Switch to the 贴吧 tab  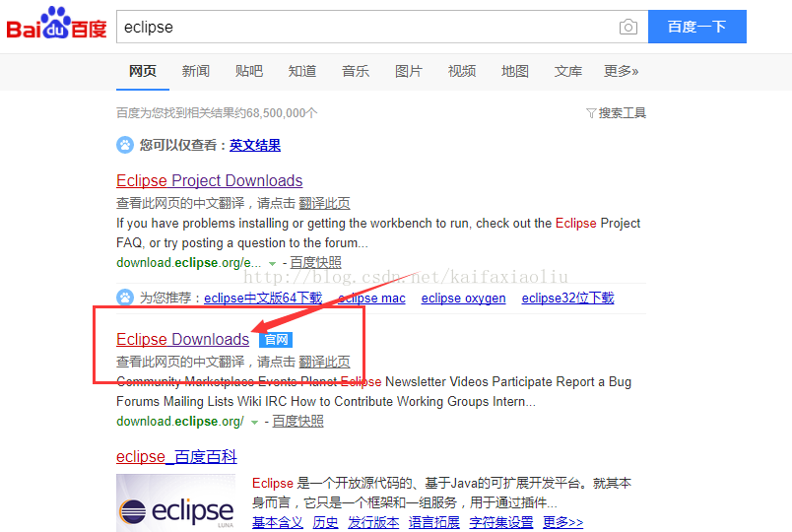point(249,71)
